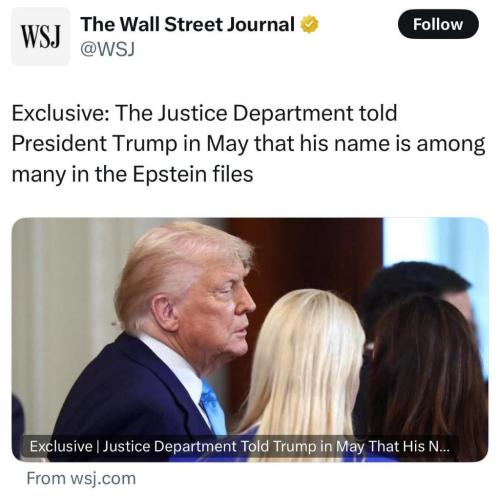Open The Wall Street Journal display name
The width and height of the screenshot is (500, 497).
coord(187,25)
